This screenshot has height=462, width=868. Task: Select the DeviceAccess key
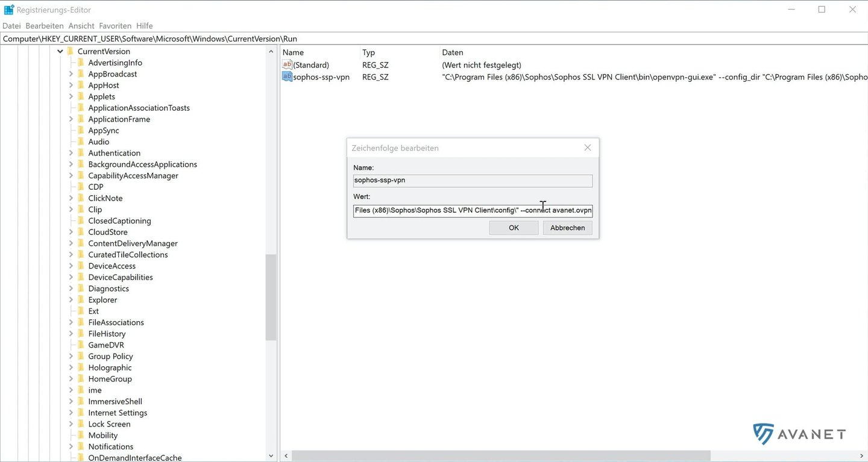(x=112, y=266)
